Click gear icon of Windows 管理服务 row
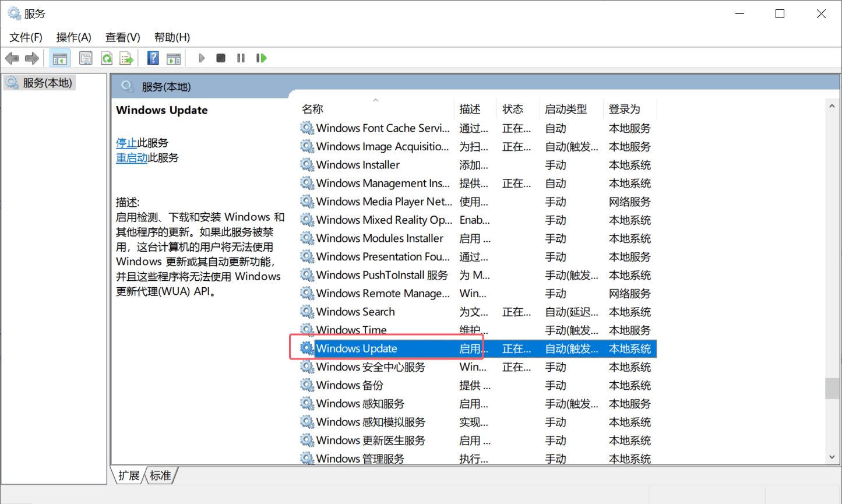 tap(307, 458)
